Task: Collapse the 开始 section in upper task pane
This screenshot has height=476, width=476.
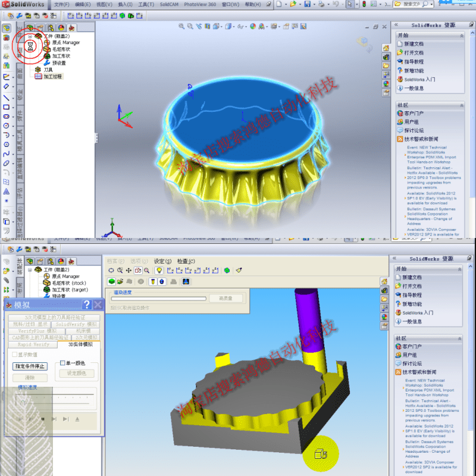Action: [462, 36]
